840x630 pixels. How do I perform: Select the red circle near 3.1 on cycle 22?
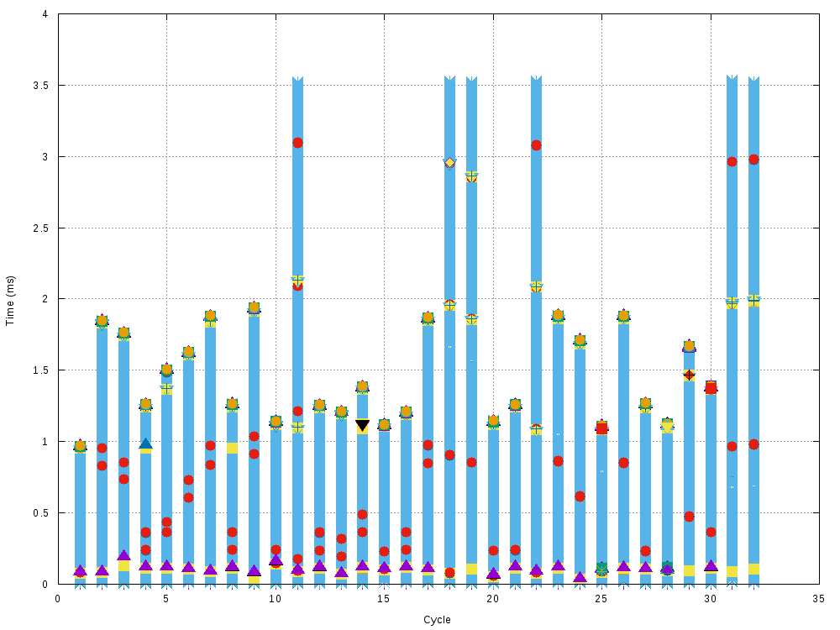(535, 144)
